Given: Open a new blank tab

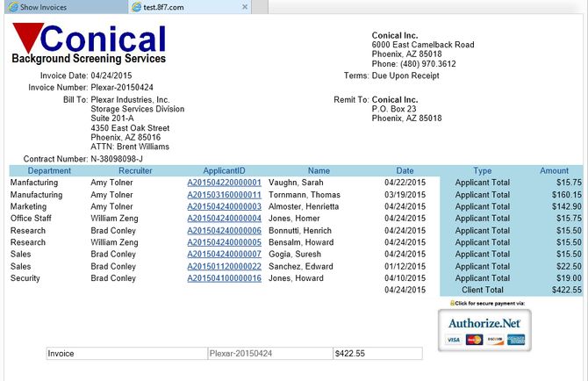Looking at the screenshot, I should pyautogui.click(x=260, y=7).
